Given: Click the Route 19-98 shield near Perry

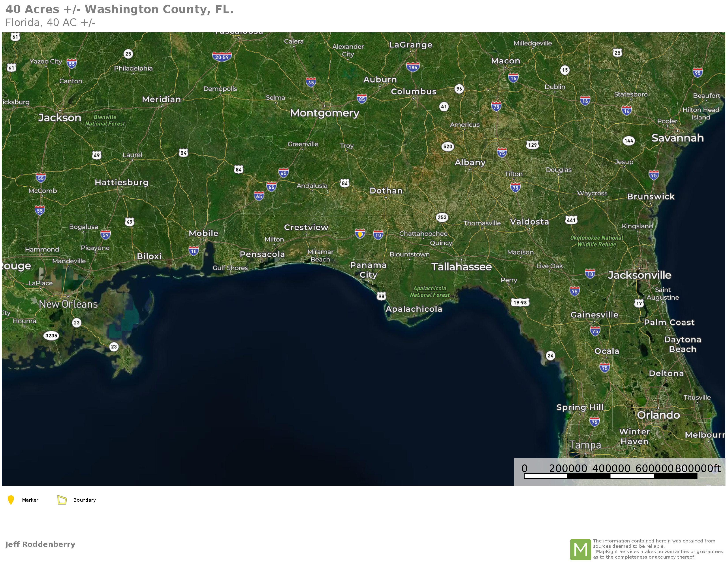Looking at the screenshot, I should [520, 302].
